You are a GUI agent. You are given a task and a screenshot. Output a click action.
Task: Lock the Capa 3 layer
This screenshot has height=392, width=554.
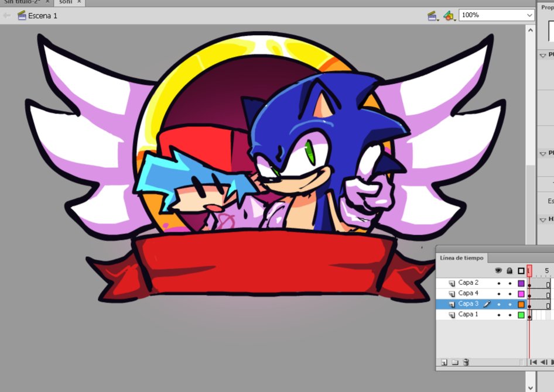click(x=510, y=304)
